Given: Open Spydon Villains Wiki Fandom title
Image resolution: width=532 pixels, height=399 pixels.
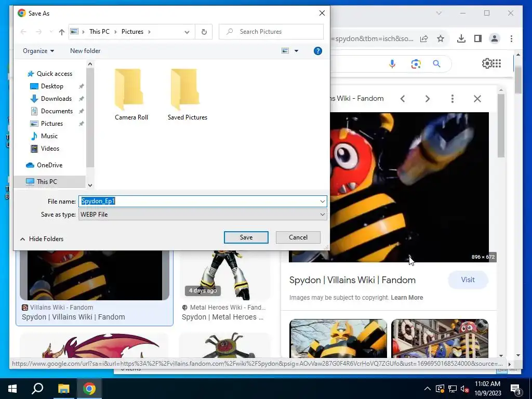Looking at the screenshot, I should pos(352,280).
